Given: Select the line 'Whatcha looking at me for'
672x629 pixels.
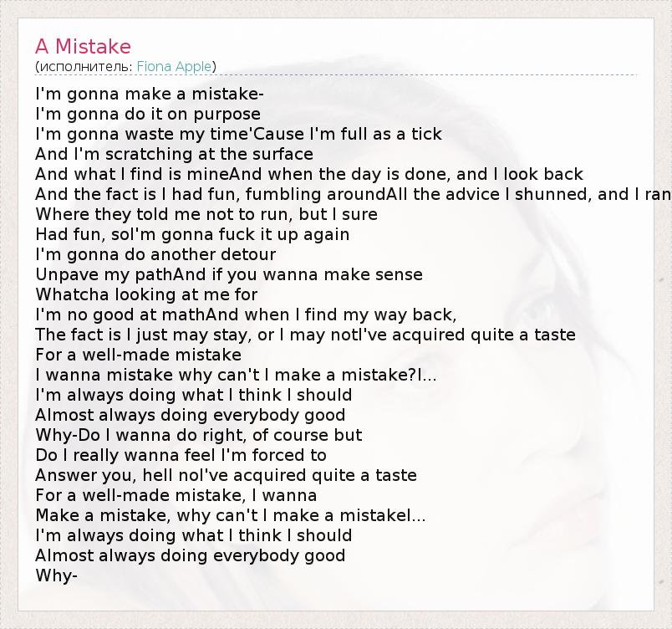Looking at the screenshot, I should (x=146, y=294).
